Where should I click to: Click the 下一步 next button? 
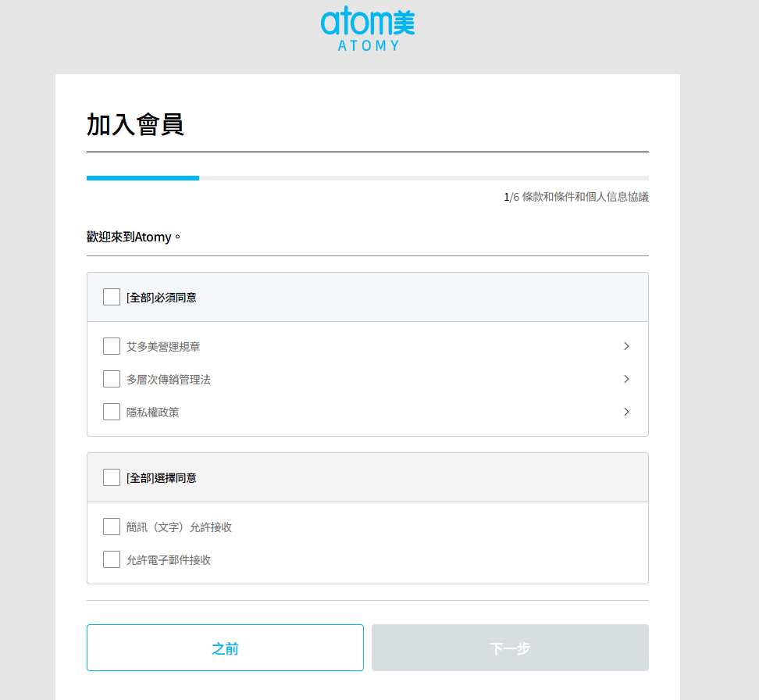[x=510, y=648]
